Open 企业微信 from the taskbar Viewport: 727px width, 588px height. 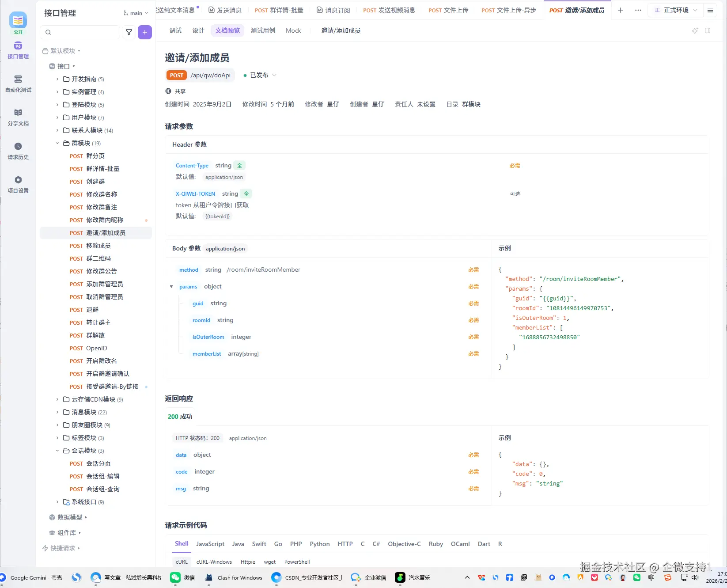[x=368, y=577]
